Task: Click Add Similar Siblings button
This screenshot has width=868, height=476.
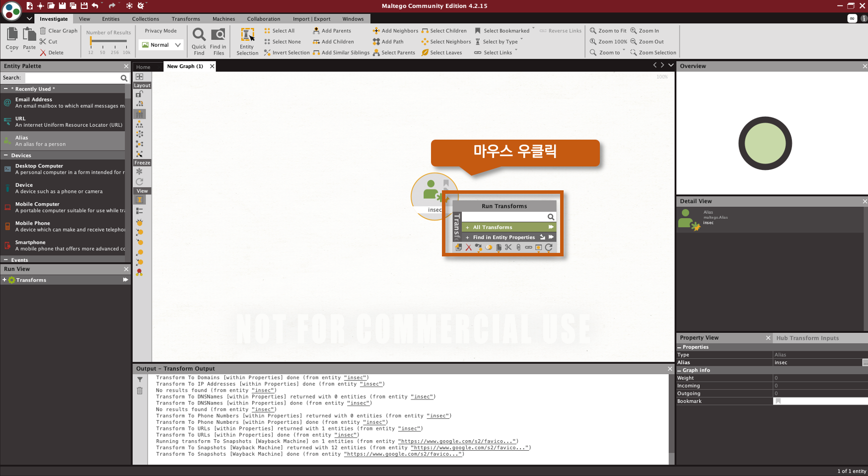Action: (x=341, y=52)
